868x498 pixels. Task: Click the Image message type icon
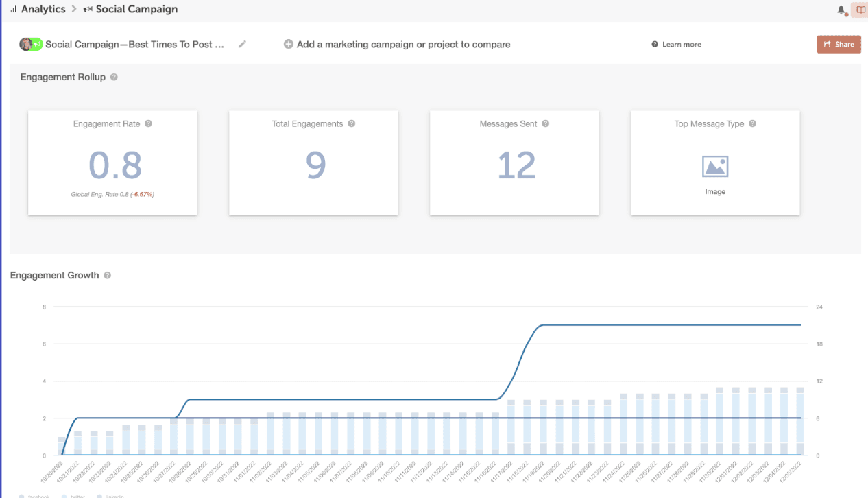click(x=715, y=167)
